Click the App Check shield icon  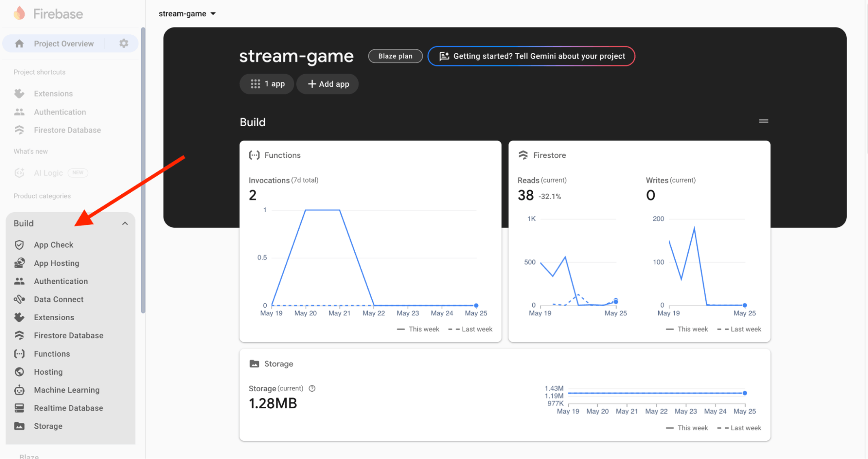click(19, 245)
